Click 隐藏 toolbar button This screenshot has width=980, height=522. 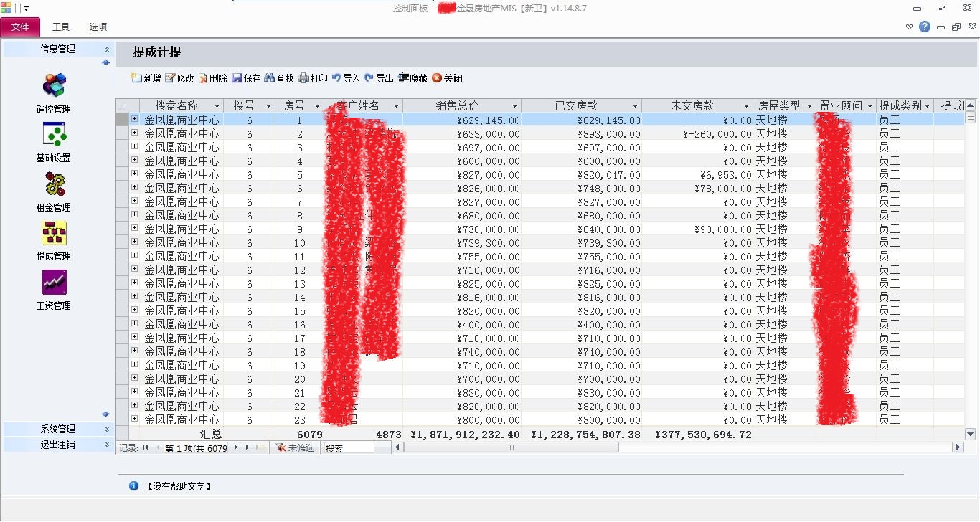coord(413,78)
